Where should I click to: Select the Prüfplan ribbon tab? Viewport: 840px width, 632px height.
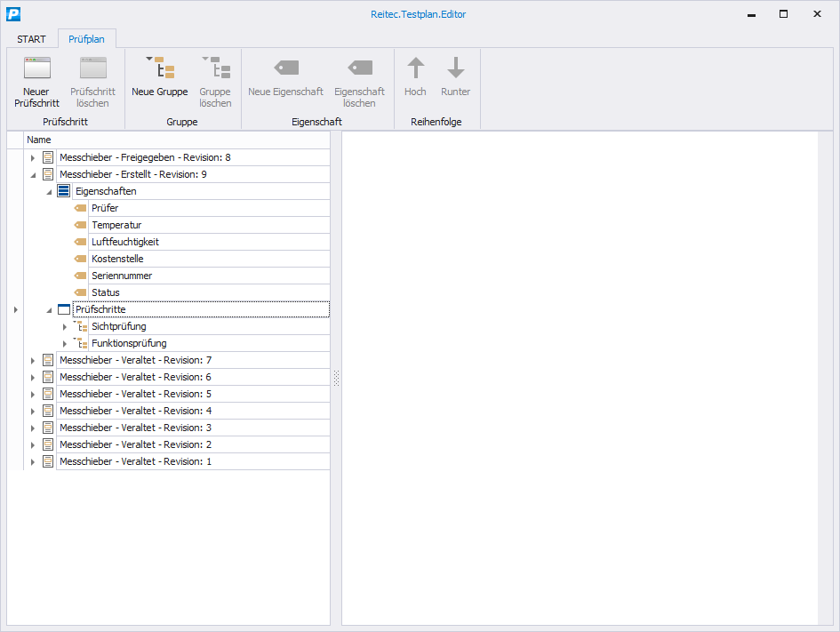coord(86,39)
